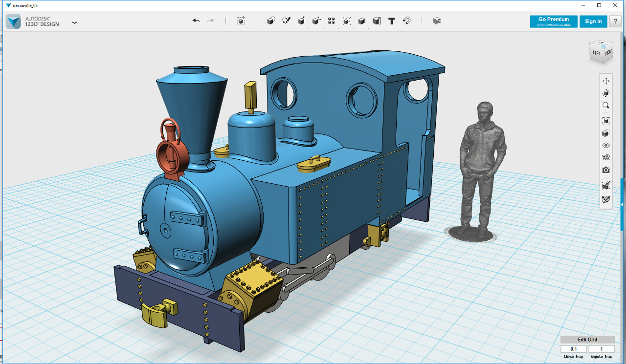
Task: Click the sketches show/hide icon
Action: pyautogui.click(x=606, y=199)
